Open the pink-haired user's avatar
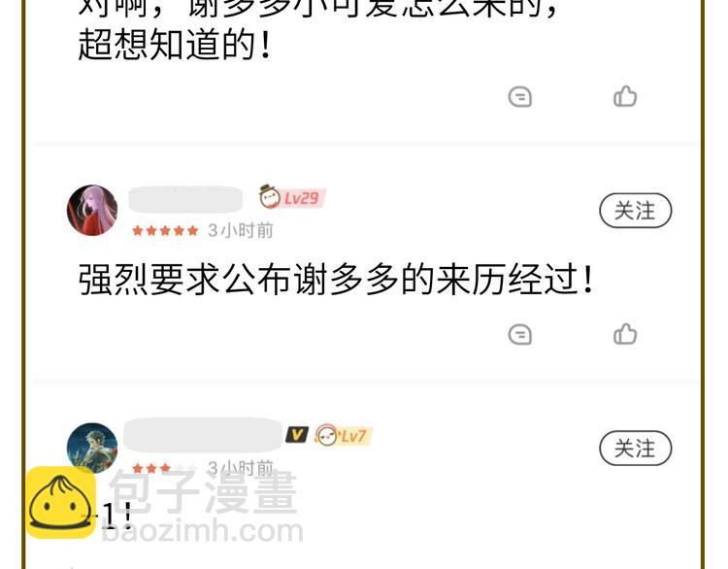The image size is (728, 569). click(92, 211)
